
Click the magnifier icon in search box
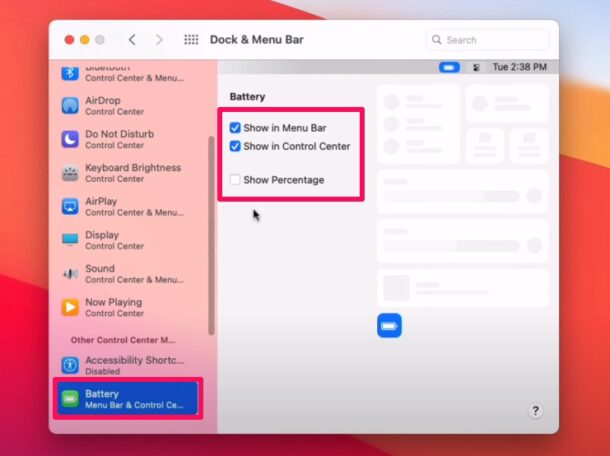(x=436, y=40)
